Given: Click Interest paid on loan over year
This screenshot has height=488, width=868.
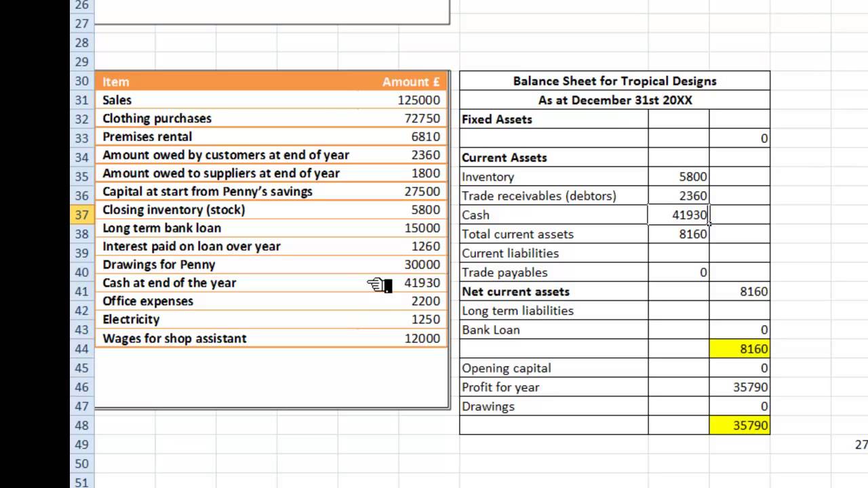Looking at the screenshot, I should [191, 246].
